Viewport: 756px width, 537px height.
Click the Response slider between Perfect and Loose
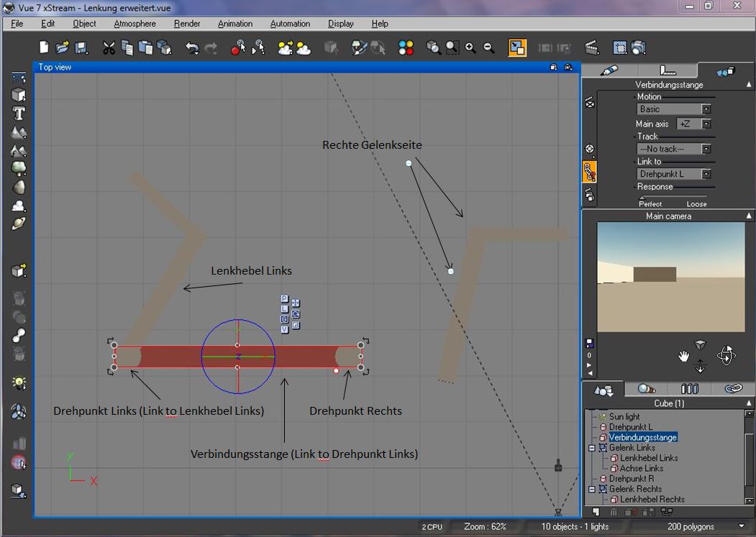point(673,196)
